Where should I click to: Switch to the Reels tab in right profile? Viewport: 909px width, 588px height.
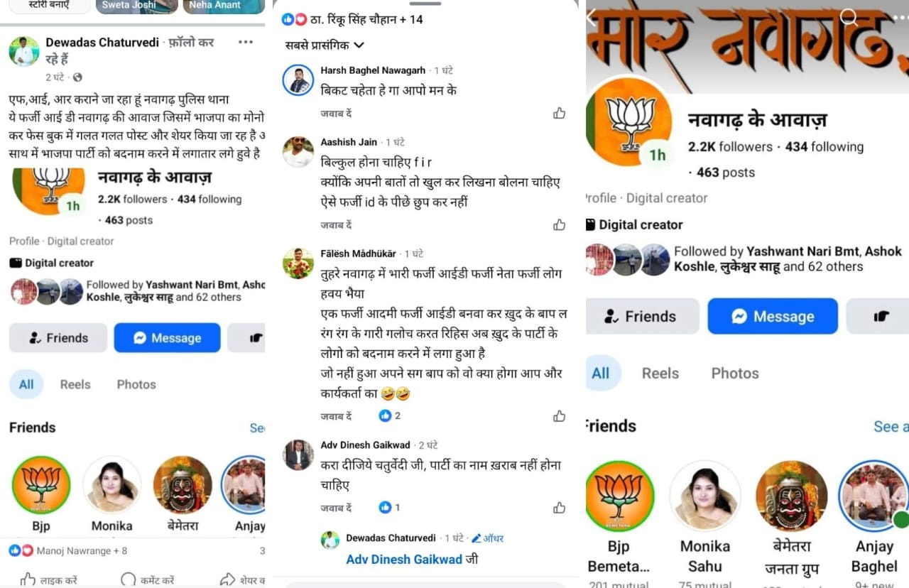pyautogui.click(x=660, y=373)
